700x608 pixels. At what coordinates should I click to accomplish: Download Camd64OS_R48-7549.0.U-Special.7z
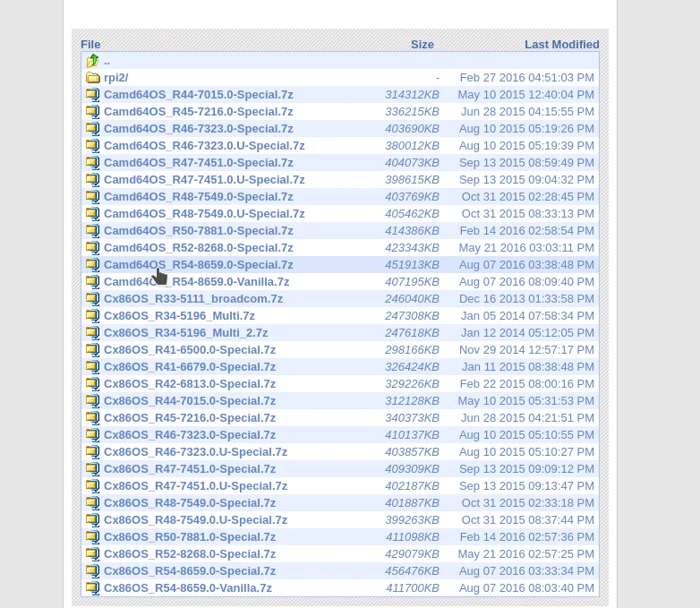(x=204, y=213)
